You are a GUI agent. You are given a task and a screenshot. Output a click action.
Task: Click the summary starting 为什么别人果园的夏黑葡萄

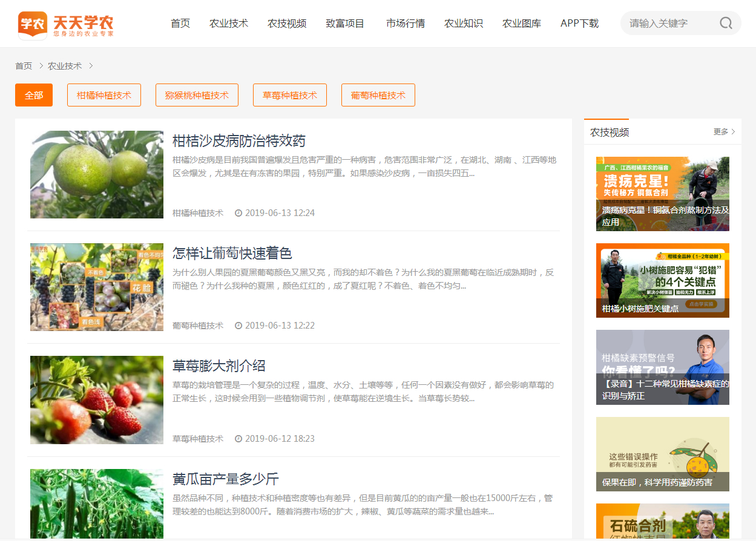[363, 279]
